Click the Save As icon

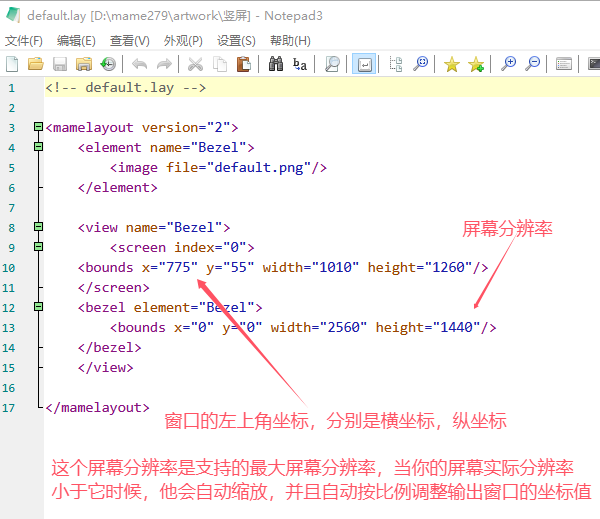[x=84, y=64]
